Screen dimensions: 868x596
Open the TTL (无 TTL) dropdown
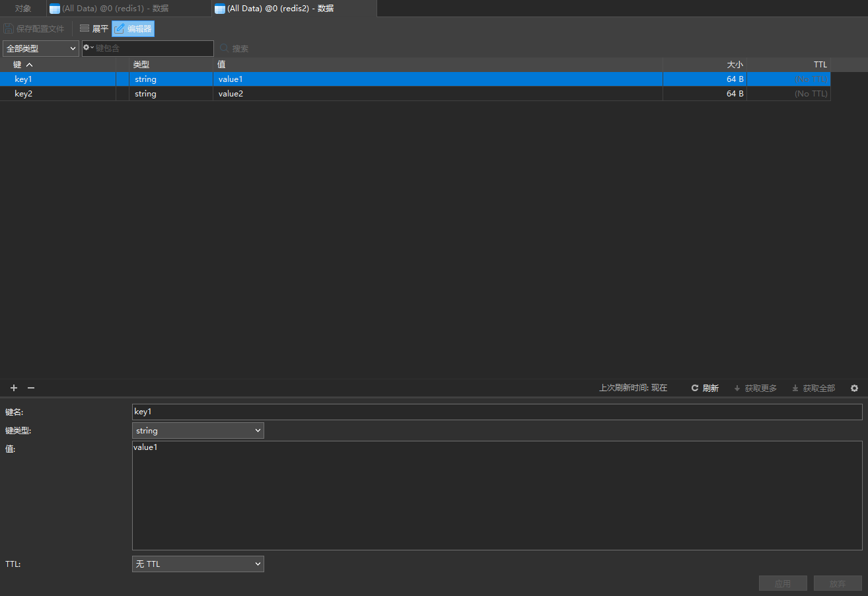[198, 564]
